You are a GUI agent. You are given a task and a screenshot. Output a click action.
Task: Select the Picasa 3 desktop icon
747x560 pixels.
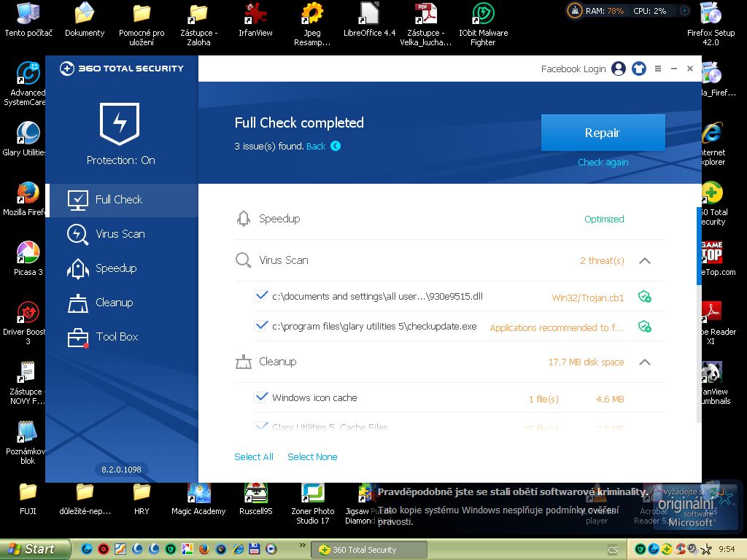[28, 259]
